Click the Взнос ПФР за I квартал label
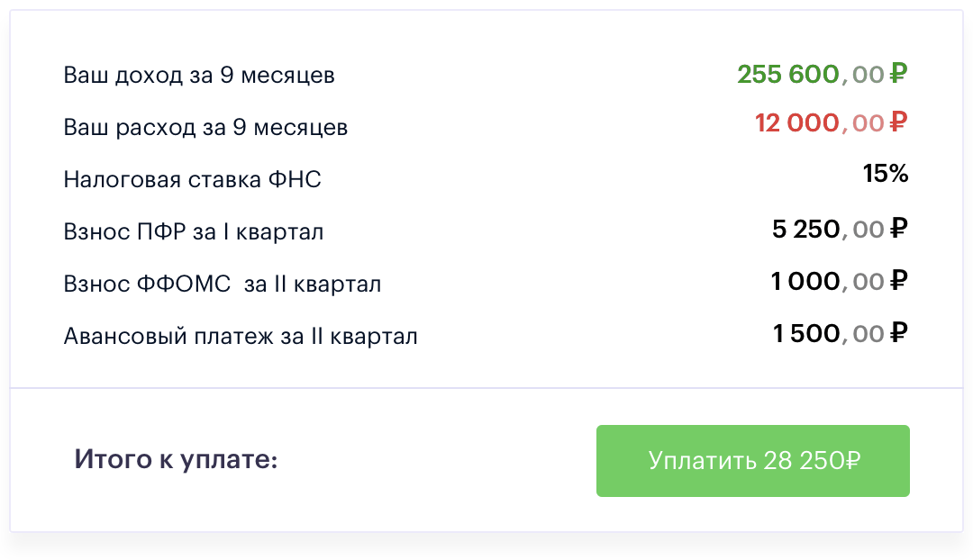Screen dimensions: 973x560 [x=194, y=231]
